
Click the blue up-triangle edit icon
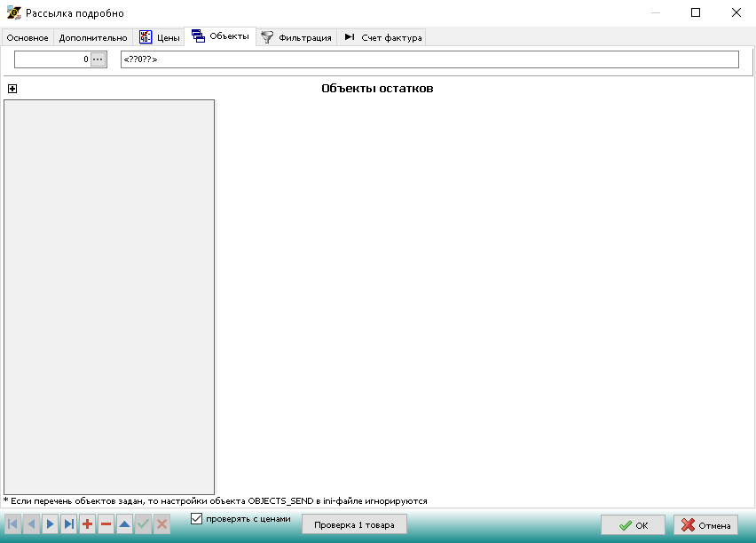click(125, 524)
